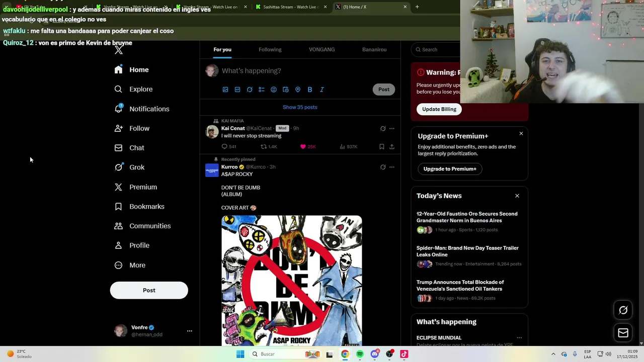This screenshot has width=644, height=362.
Task: Open more options on Kai Cenat's post
Action: [x=392, y=129]
